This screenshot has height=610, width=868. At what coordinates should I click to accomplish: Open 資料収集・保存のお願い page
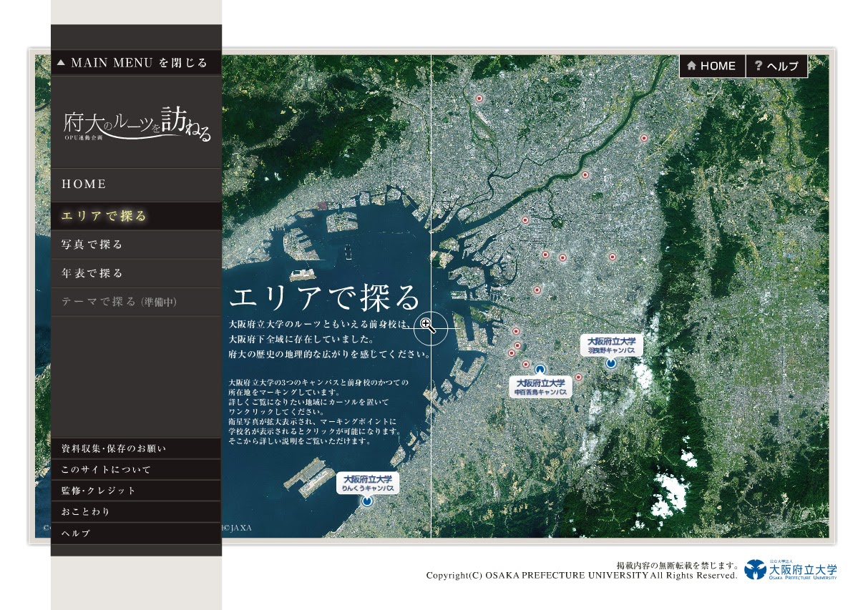[x=135, y=448]
